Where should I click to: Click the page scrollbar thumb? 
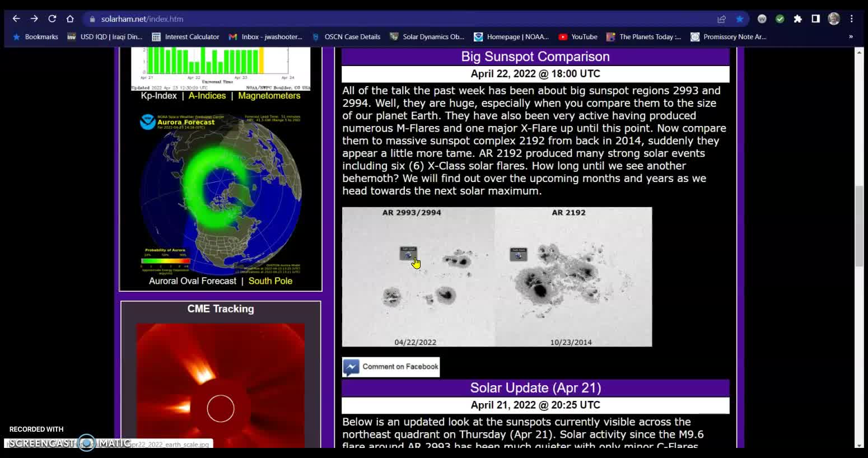860,227
